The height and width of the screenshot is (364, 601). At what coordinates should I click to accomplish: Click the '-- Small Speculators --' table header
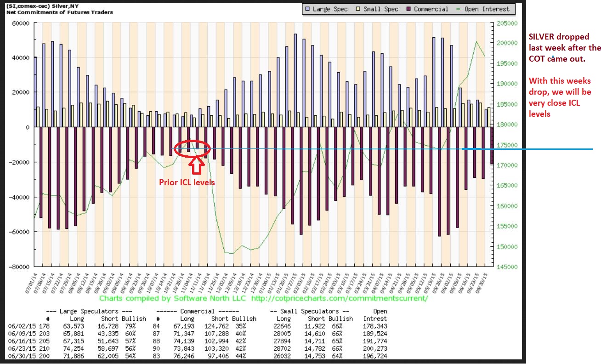tap(309, 311)
